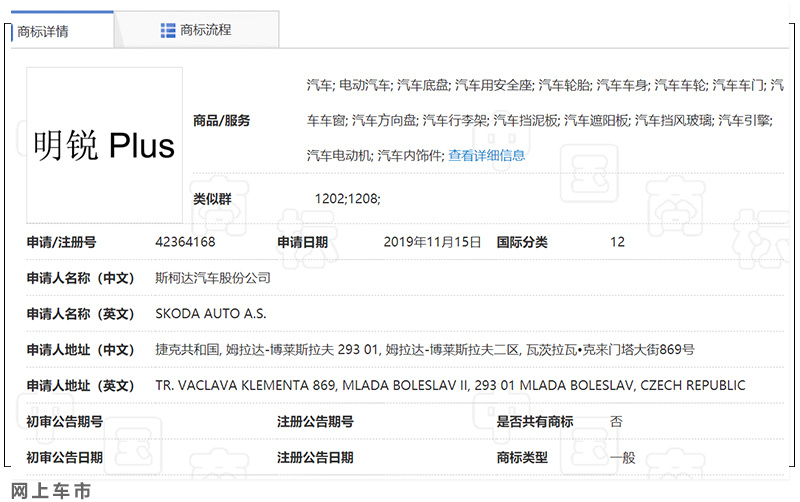Viewport: 800px width, 502px height.
Task: Select the application date 2019年11月15日
Action: coord(432,242)
